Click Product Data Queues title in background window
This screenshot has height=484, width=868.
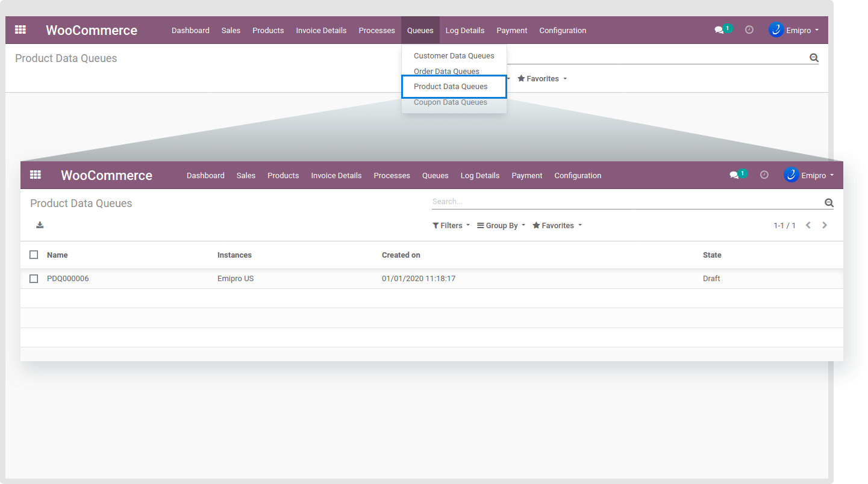(x=66, y=58)
